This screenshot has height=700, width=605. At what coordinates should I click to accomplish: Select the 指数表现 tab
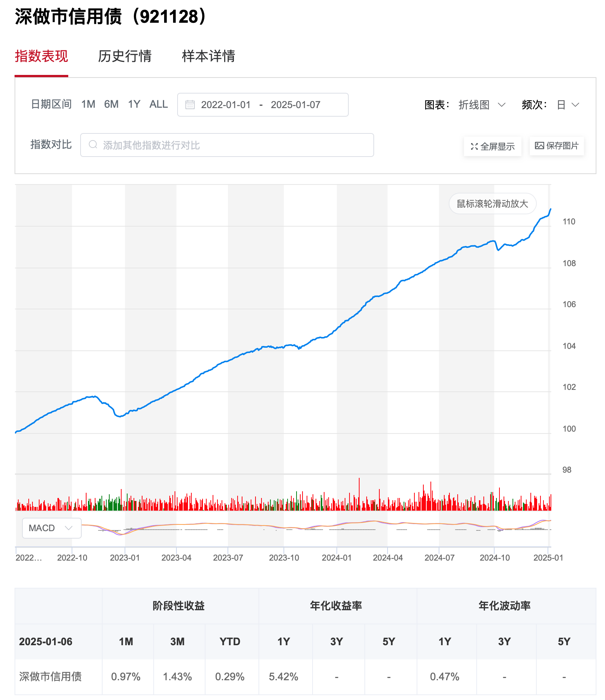[x=41, y=57]
